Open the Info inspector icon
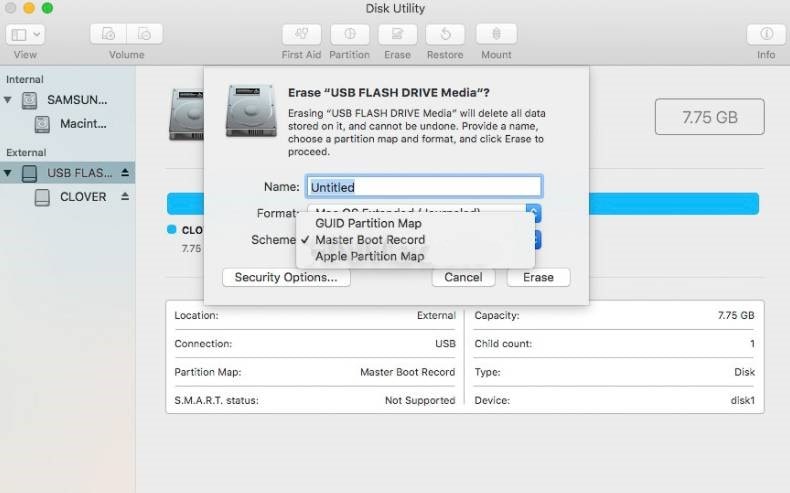 [x=766, y=34]
